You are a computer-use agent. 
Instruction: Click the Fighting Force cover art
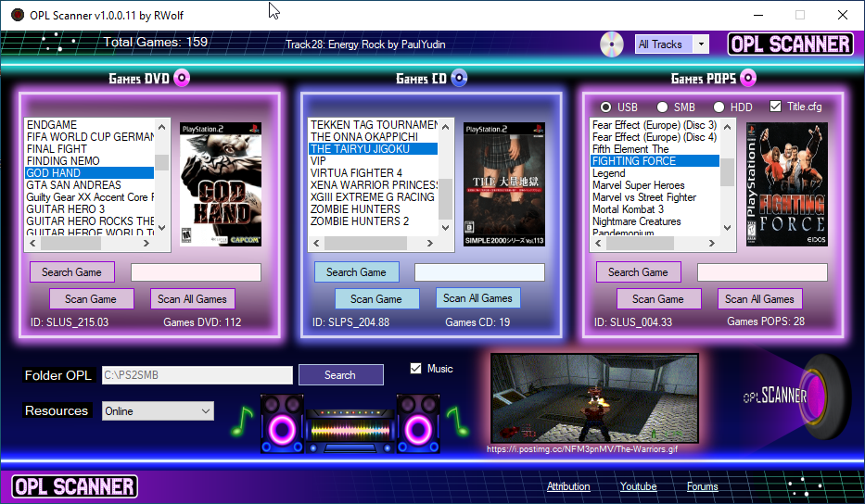tap(787, 184)
